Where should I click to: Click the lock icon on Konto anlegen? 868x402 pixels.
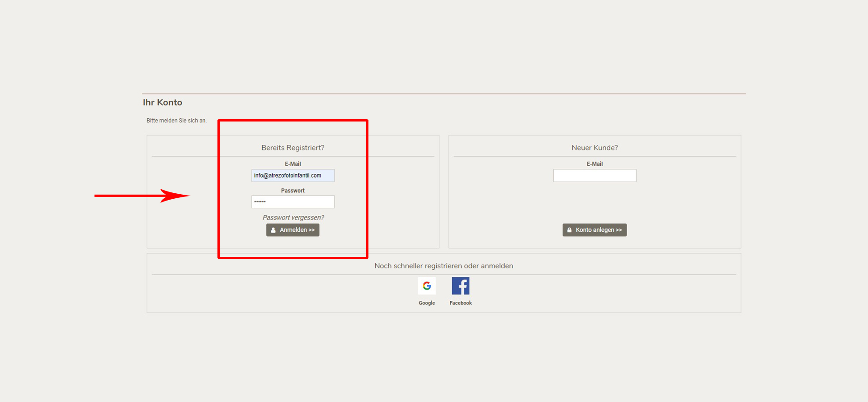pyautogui.click(x=569, y=230)
